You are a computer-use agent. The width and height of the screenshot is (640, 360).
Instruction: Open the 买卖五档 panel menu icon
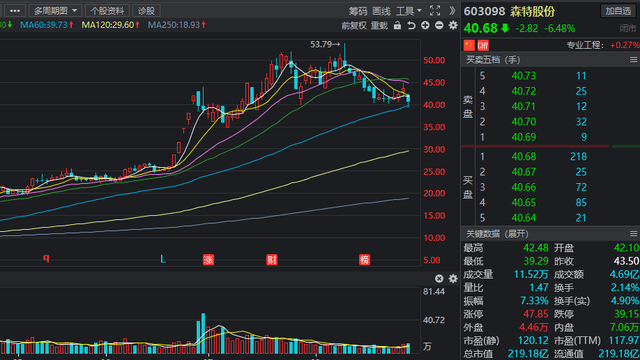(633, 60)
